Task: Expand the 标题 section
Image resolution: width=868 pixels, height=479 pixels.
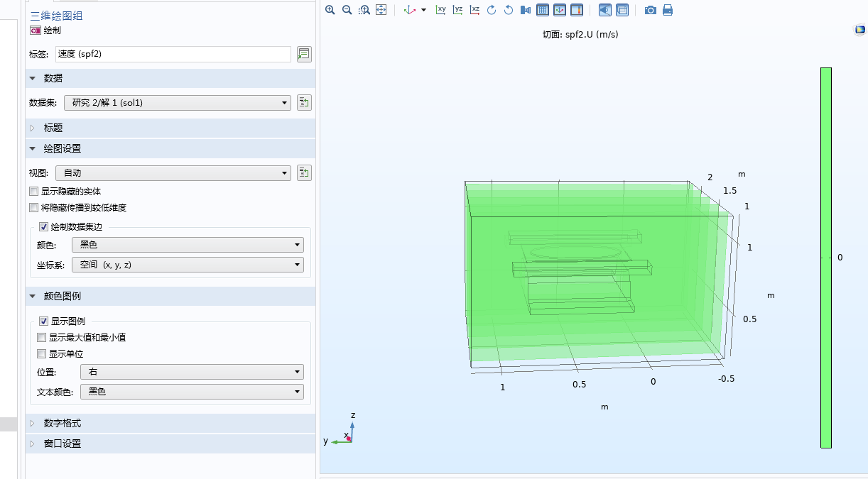Action: tap(53, 128)
